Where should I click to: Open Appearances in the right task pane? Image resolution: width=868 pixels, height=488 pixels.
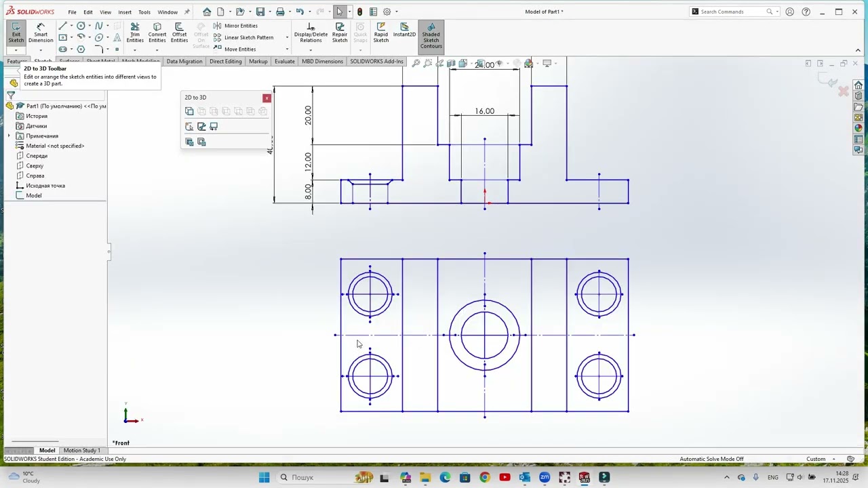tap(859, 128)
